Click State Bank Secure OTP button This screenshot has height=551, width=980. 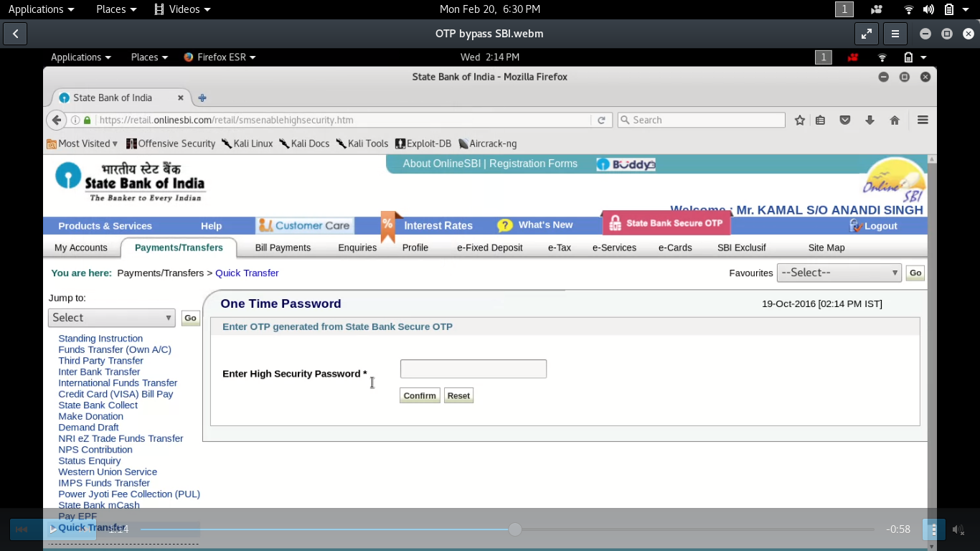tap(666, 223)
